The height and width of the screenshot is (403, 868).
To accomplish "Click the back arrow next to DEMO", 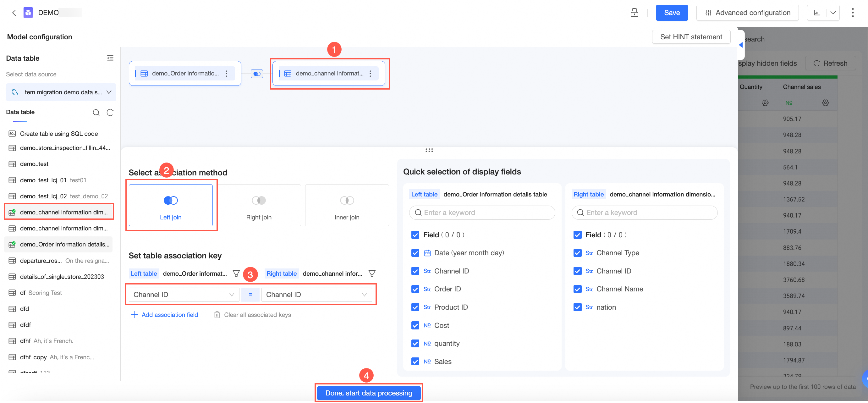I will tap(14, 13).
